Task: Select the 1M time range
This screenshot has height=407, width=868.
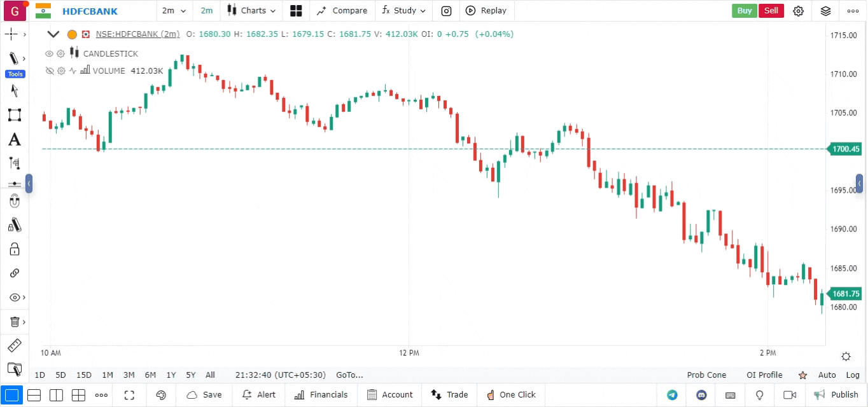Action: pyautogui.click(x=108, y=375)
